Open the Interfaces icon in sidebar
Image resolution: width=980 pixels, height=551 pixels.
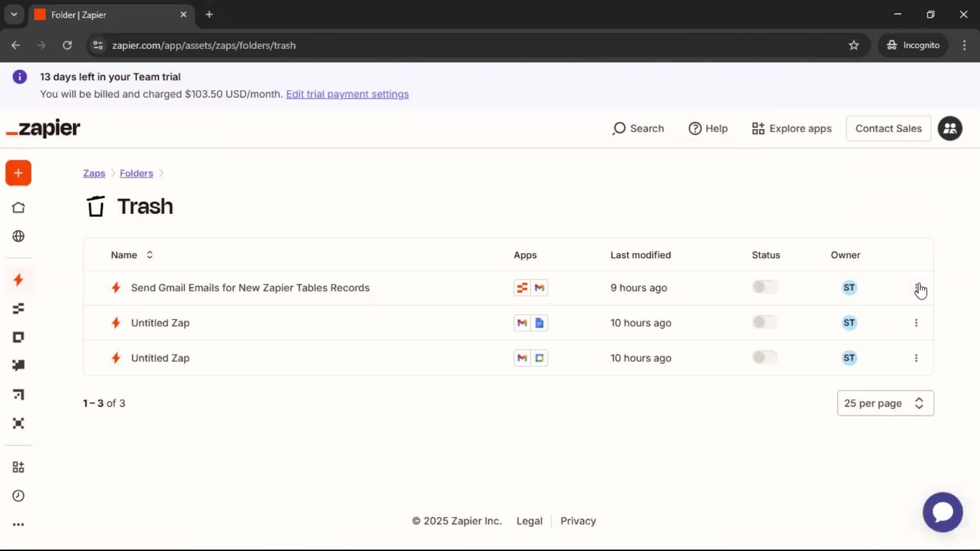coord(18,337)
